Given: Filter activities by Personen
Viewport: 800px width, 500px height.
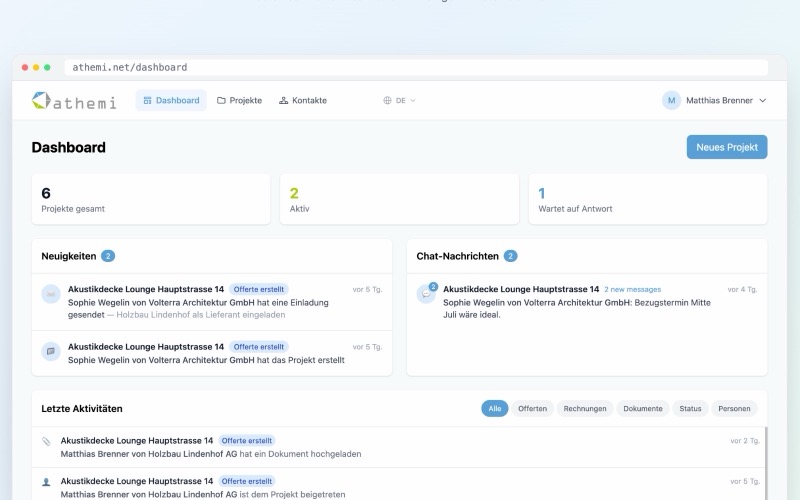Looking at the screenshot, I should click(x=734, y=409).
